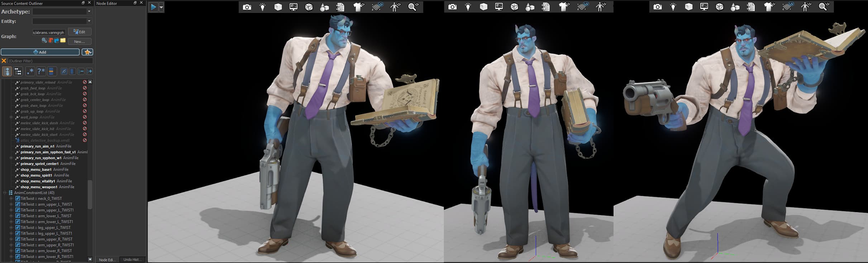Switch to the Undo History tab
The image size is (868, 263).
(x=132, y=259)
